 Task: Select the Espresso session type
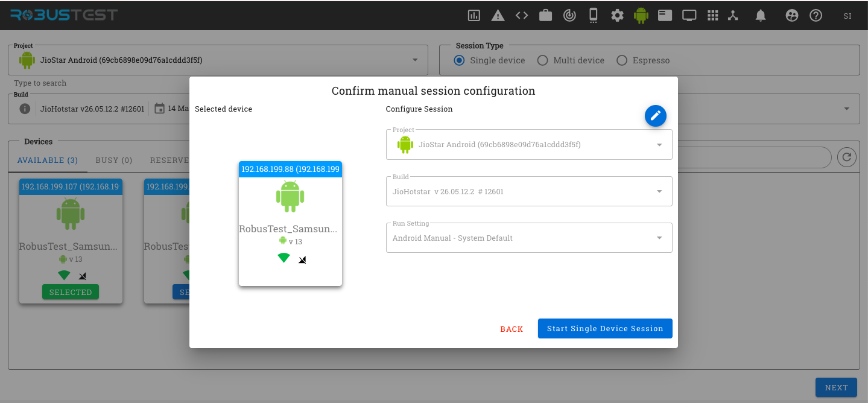pos(643,60)
